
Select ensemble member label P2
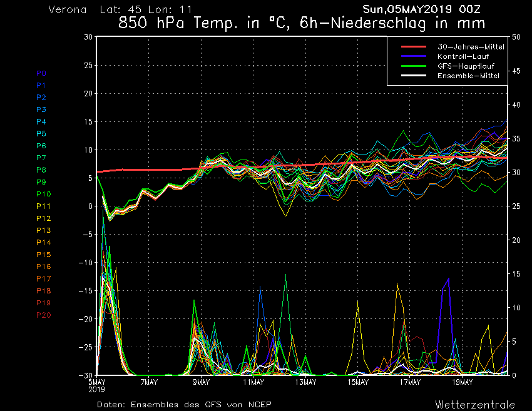(x=41, y=98)
